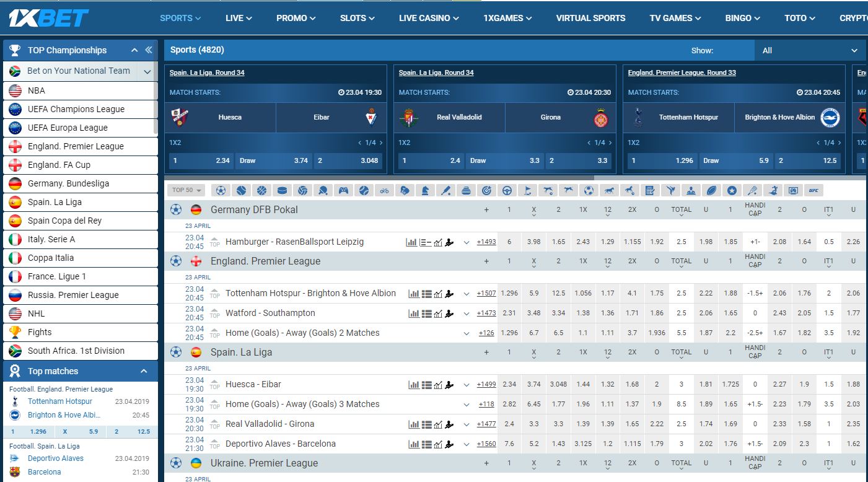The width and height of the screenshot is (868, 482).
Task: Click the UFC sport filter icon
Action: 813,190
